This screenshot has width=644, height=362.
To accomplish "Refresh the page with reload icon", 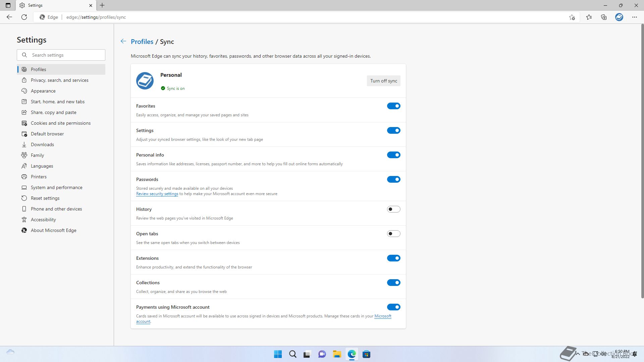I will click(x=24, y=17).
